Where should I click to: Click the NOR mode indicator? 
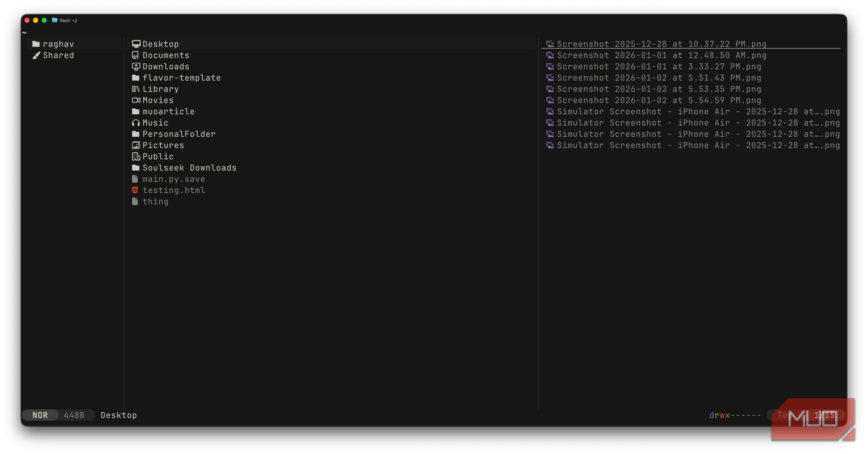(40, 415)
